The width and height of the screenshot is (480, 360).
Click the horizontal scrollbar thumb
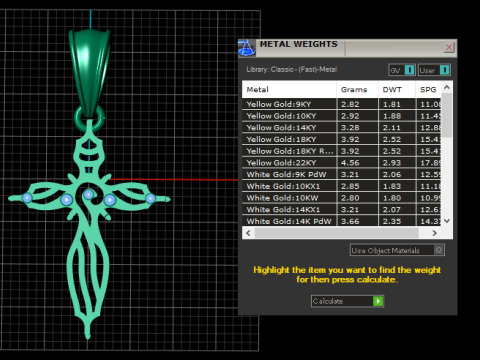(337, 233)
